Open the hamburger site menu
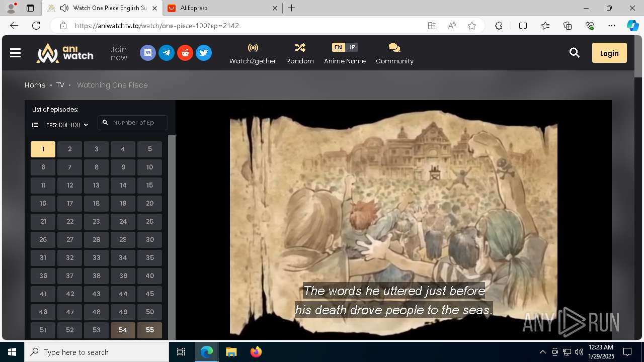Image resolution: width=644 pixels, height=362 pixels. coord(15,53)
